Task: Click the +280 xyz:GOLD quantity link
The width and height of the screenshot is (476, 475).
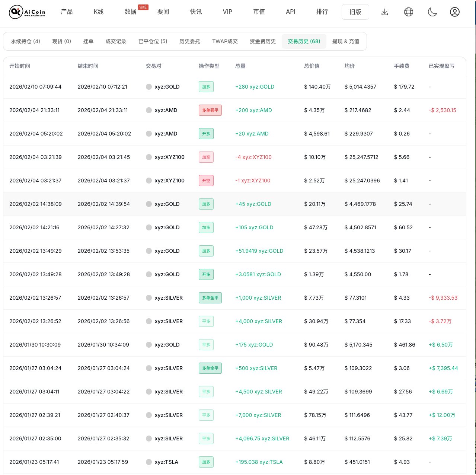Action: (255, 87)
